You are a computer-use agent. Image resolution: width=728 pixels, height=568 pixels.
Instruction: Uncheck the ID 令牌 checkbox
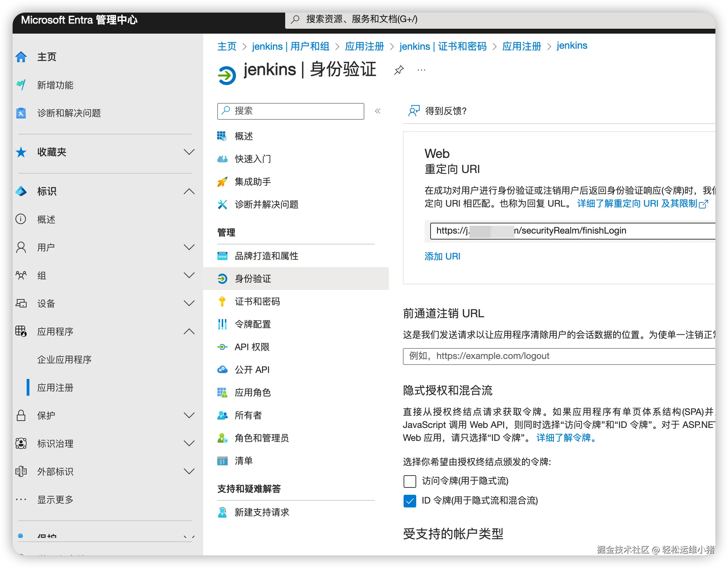410,501
